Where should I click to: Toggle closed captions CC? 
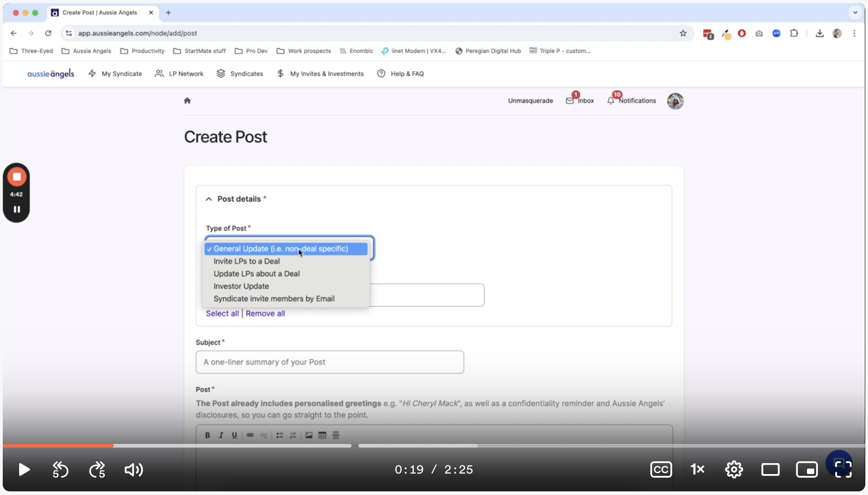point(661,469)
